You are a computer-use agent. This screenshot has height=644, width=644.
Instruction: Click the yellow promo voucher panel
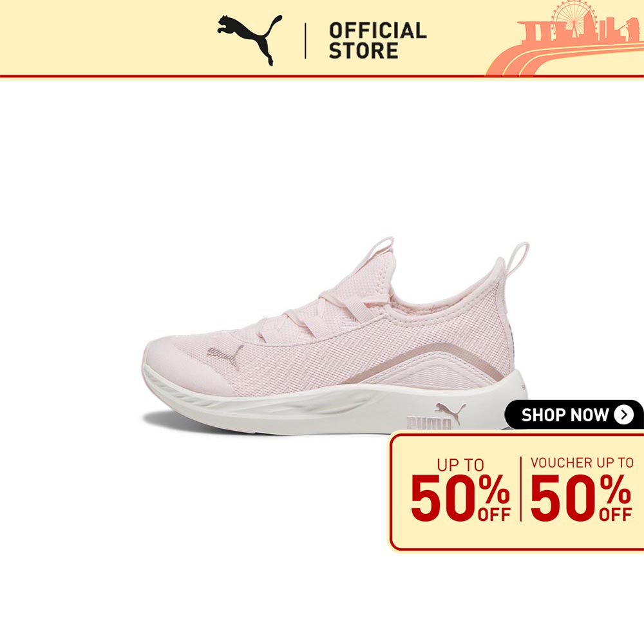(x=516, y=491)
